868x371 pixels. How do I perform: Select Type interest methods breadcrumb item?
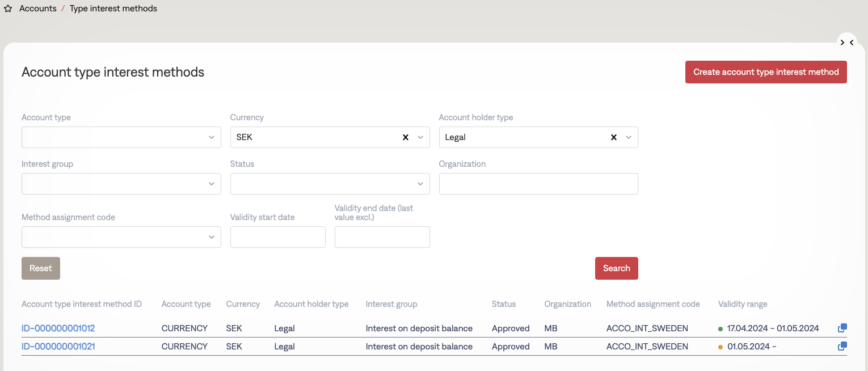113,9
